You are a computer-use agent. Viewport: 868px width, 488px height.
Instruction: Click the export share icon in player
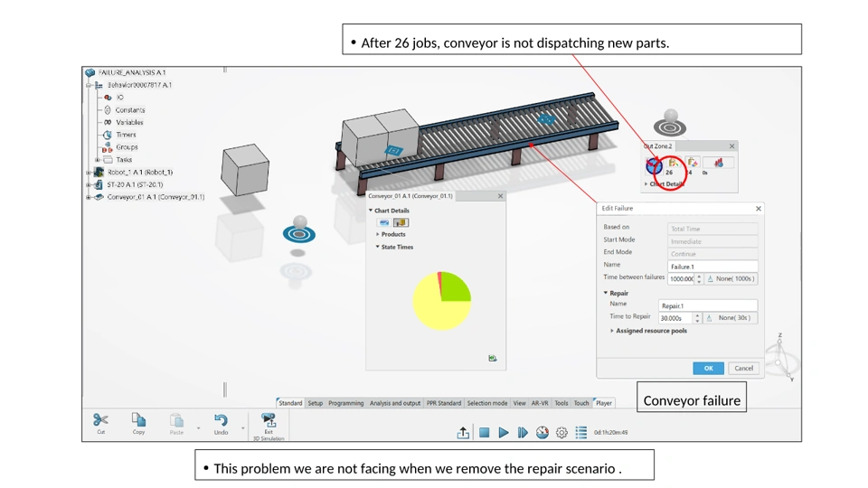(x=463, y=433)
